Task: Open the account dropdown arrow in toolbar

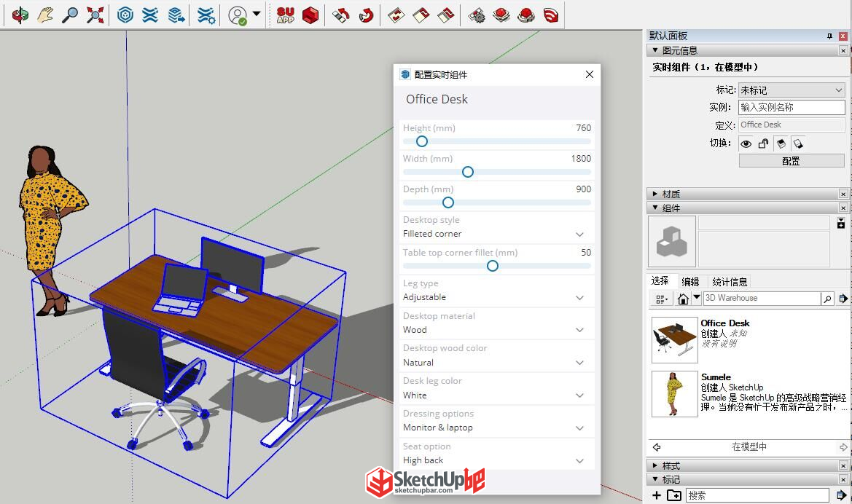Action: click(x=257, y=14)
